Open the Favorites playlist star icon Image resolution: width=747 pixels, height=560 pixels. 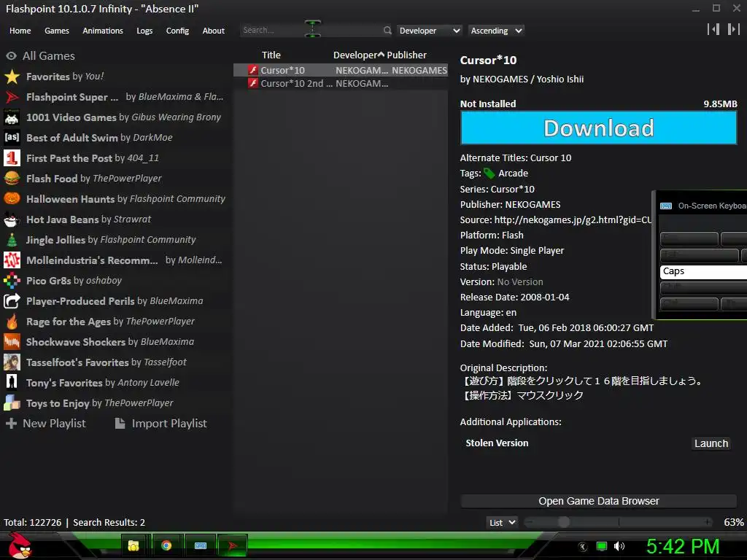[12, 76]
